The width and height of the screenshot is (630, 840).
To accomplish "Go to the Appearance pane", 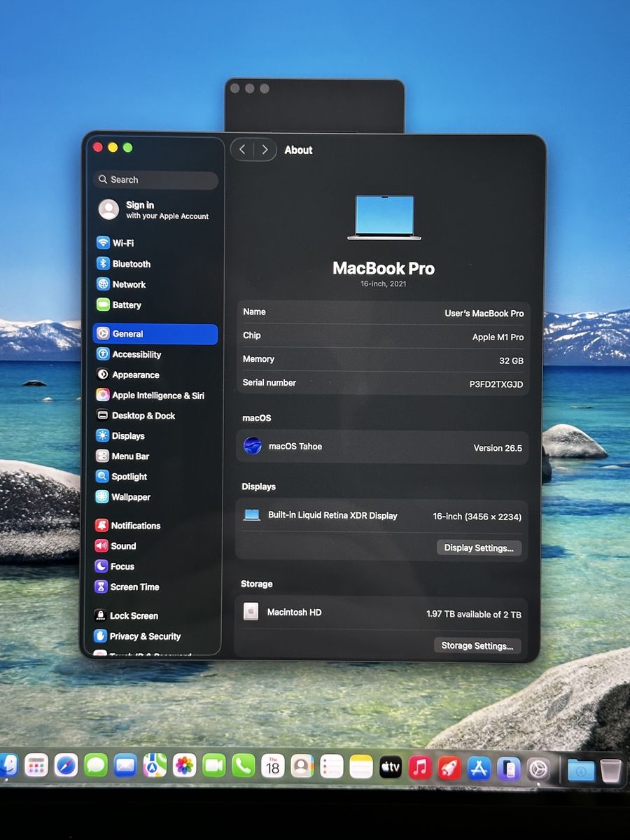I will point(156,374).
